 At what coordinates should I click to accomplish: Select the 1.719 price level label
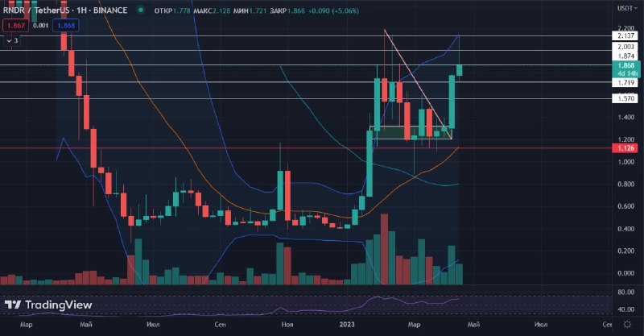tap(625, 83)
